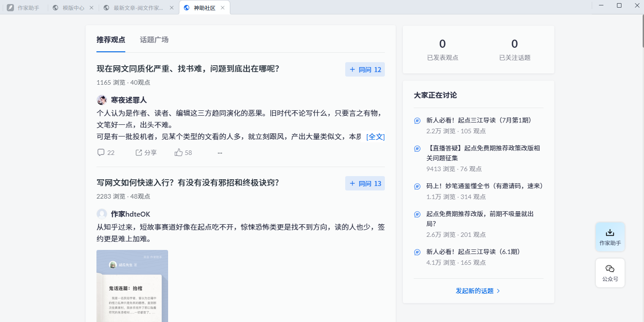Click 同问 on the first question
Screen dimensions: 644x322
click(x=365, y=69)
